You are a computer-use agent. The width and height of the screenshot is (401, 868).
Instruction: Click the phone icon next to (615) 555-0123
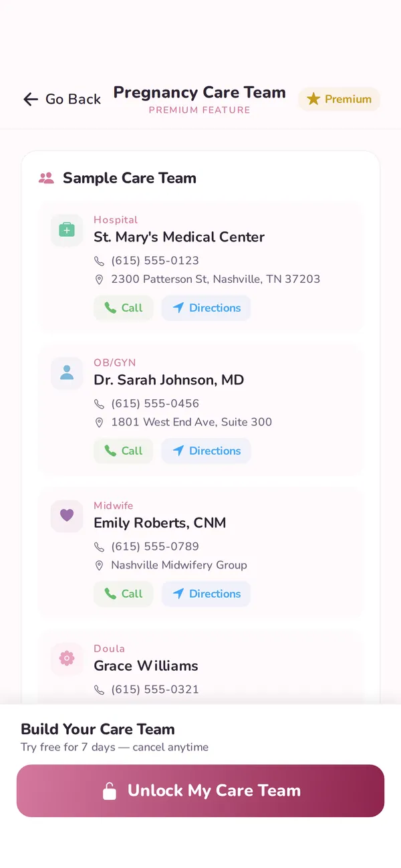tap(100, 261)
